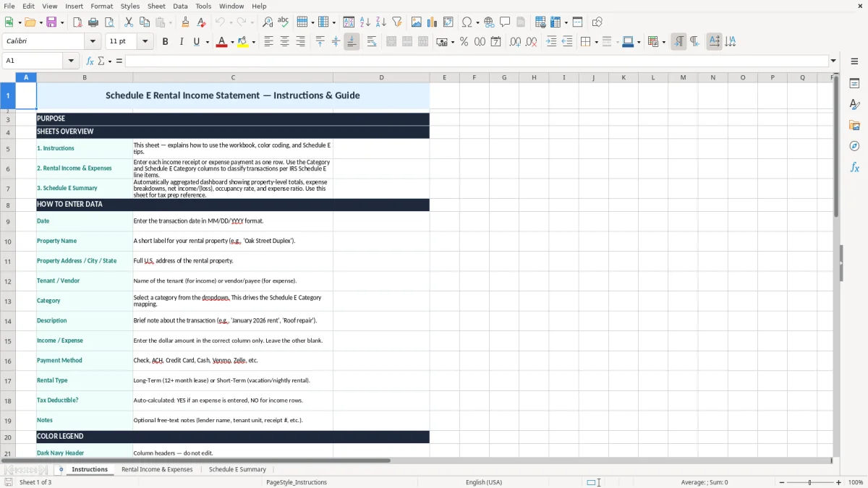The image size is (868, 488).
Task: Toggle Align Left
Action: 268,42
